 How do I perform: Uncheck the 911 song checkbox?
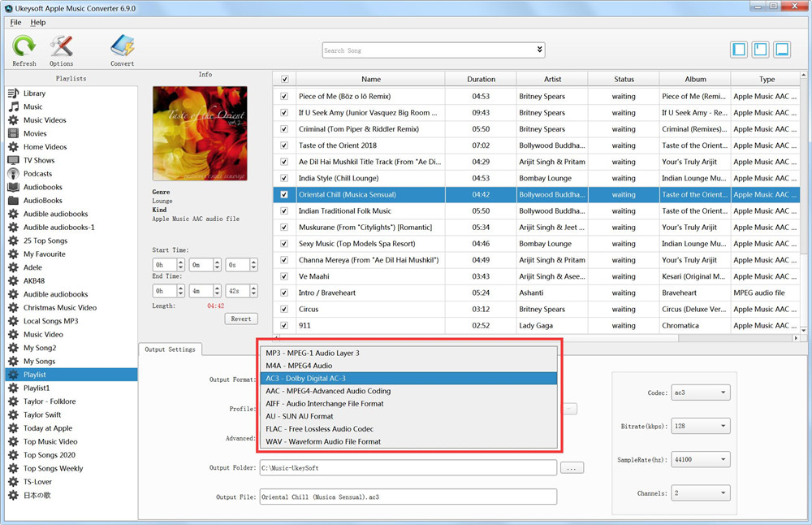(x=283, y=325)
